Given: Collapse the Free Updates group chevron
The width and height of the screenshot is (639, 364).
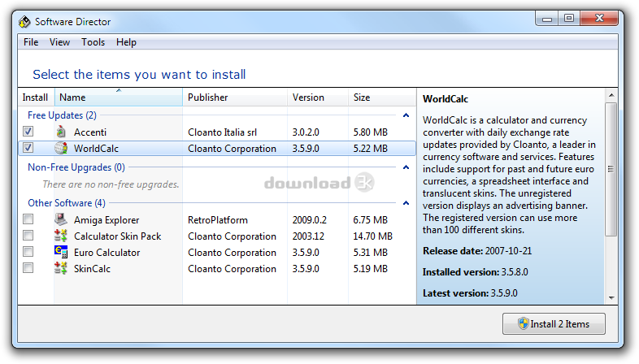Looking at the screenshot, I should click(x=406, y=115).
